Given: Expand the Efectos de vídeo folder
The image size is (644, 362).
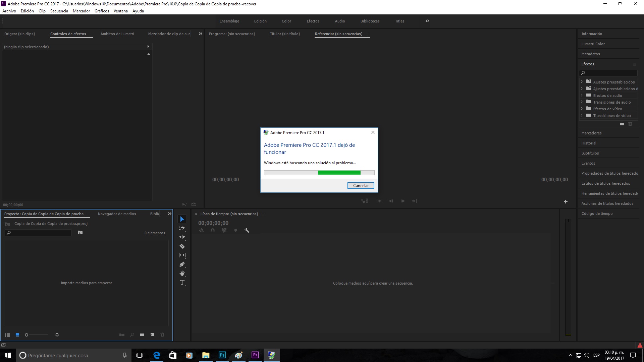Looking at the screenshot, I should click(x=582, y=109).
